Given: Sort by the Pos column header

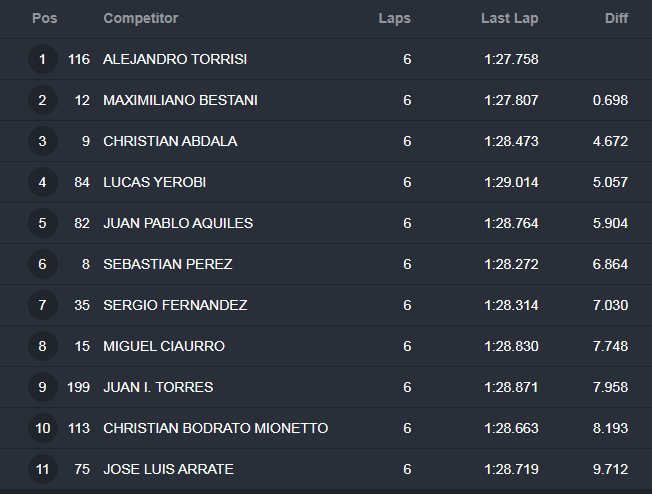Looking at the screenshot, I should click(x=44, y=18).
